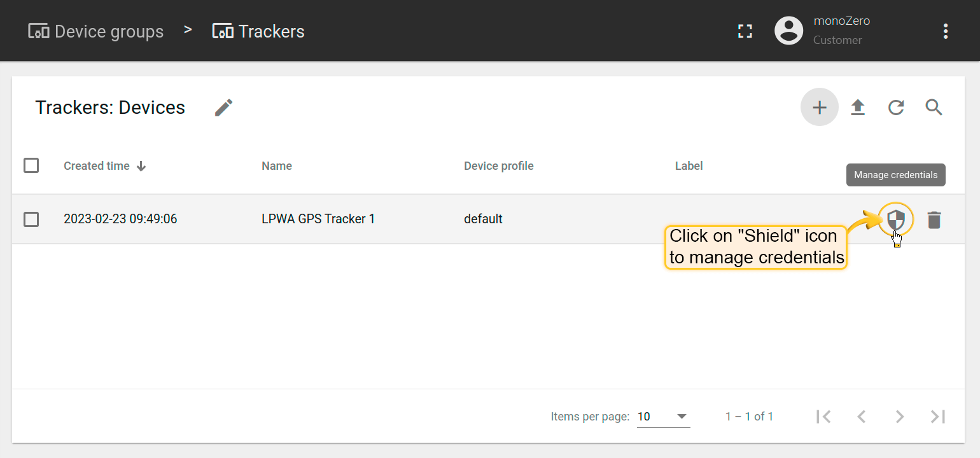Sort by Device profile column header

[x=498, y=166]
